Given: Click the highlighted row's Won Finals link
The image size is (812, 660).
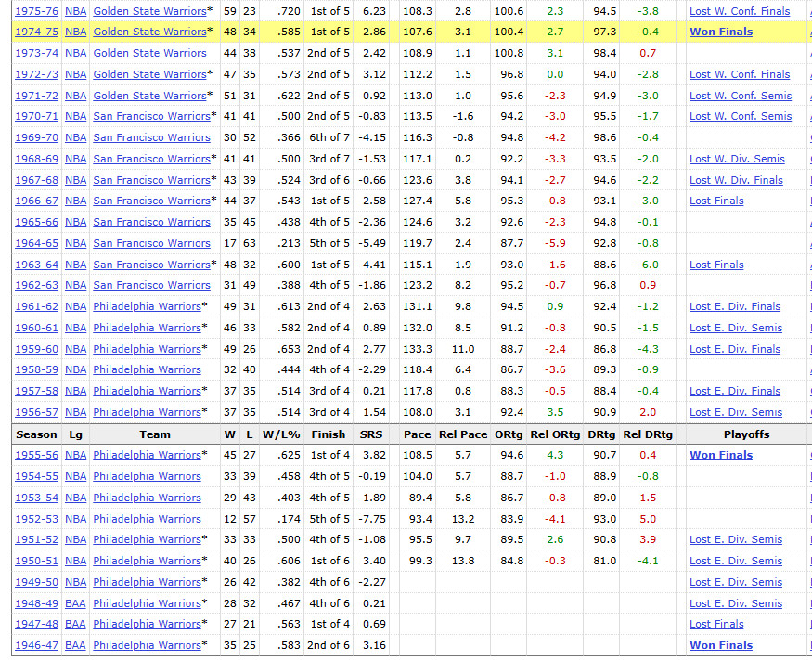Looking at the screenshot, I should click(x=721, y=32).
